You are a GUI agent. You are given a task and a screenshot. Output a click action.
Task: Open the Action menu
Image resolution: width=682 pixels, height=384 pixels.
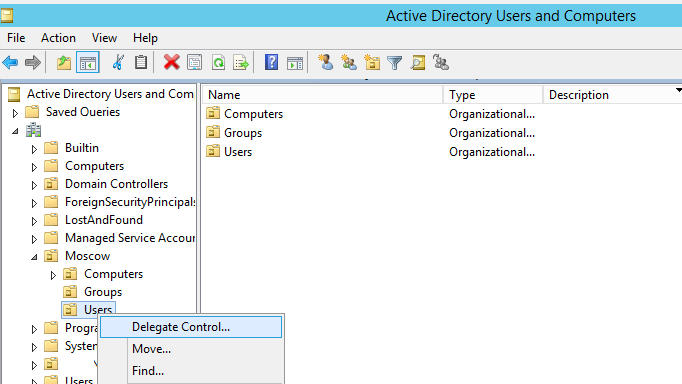58,38
